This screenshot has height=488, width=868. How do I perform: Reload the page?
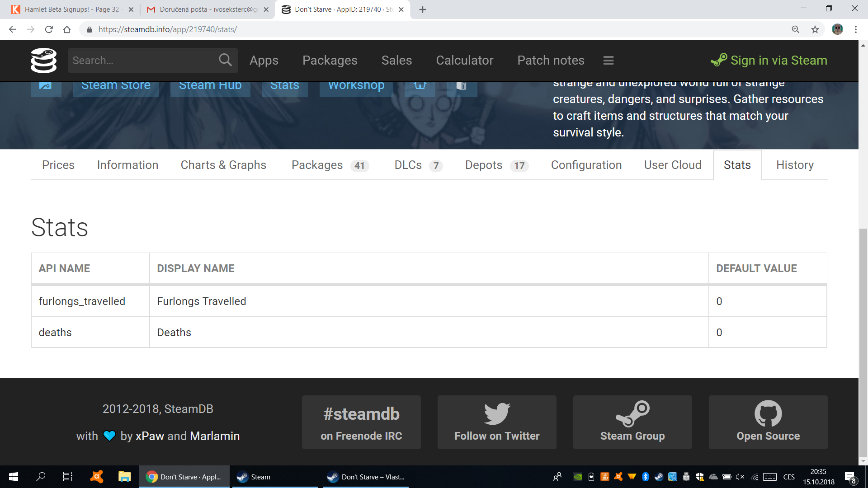pyautogui.click(x=49, y=29)
